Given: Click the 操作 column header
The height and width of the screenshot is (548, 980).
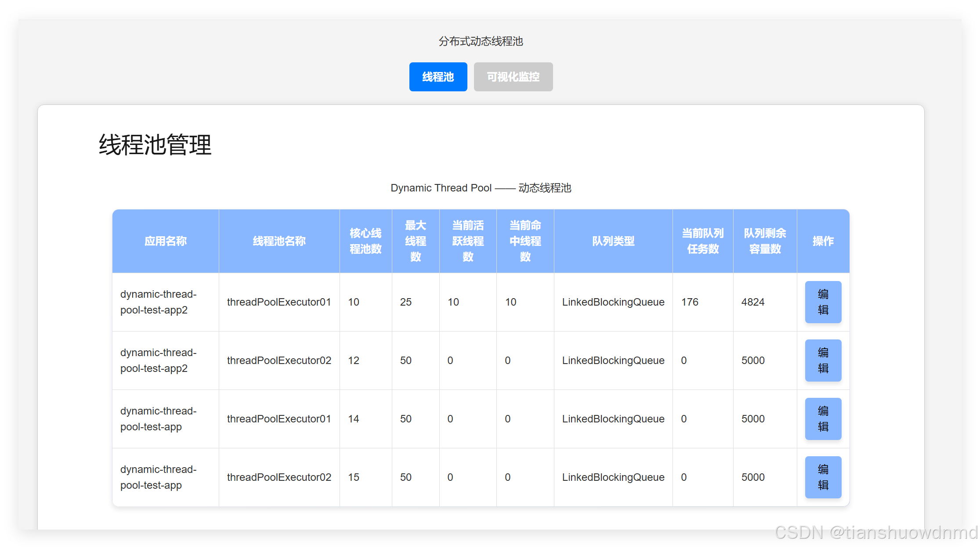Looking at the screenshot, I should [x=823, y=241].
